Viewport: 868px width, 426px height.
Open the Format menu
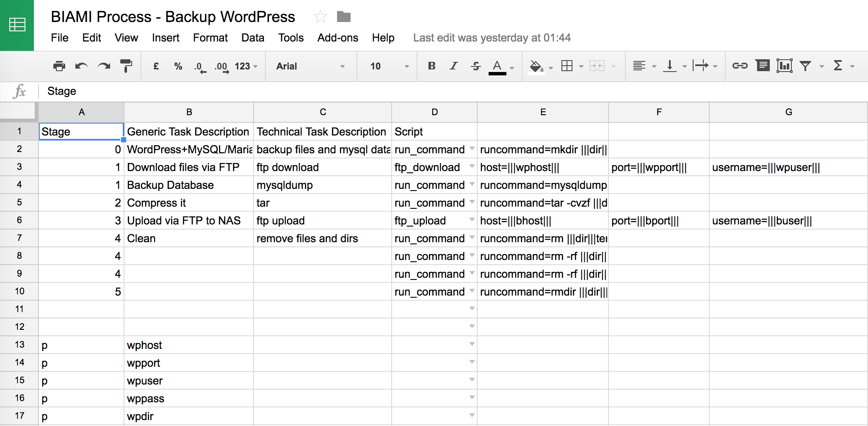210,38
